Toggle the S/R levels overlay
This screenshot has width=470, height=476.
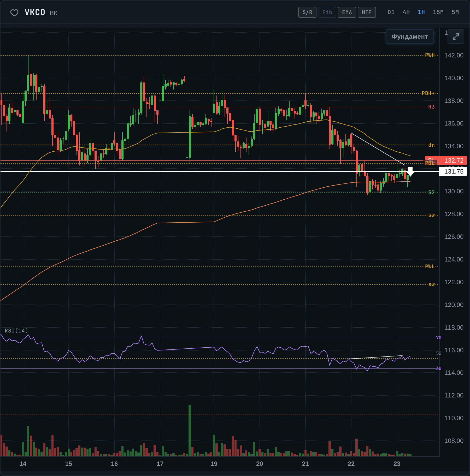pyautogui.click(x=307, y=12)
